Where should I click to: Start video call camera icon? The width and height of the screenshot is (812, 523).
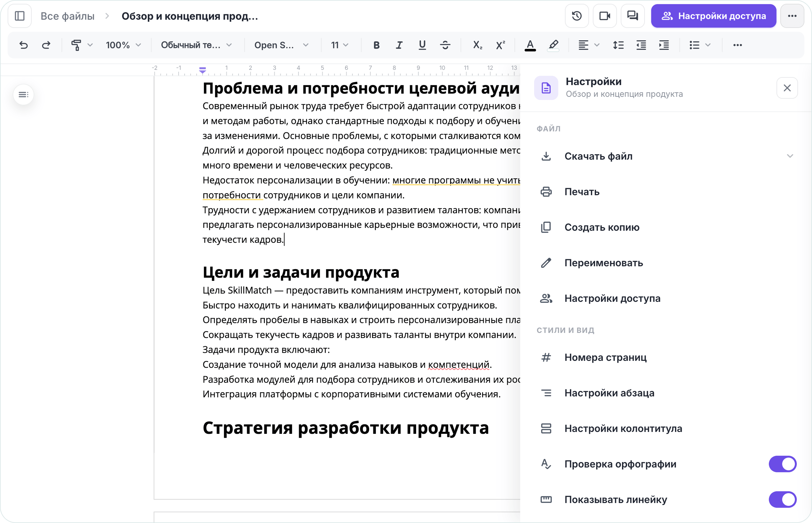tap(605, 16)
